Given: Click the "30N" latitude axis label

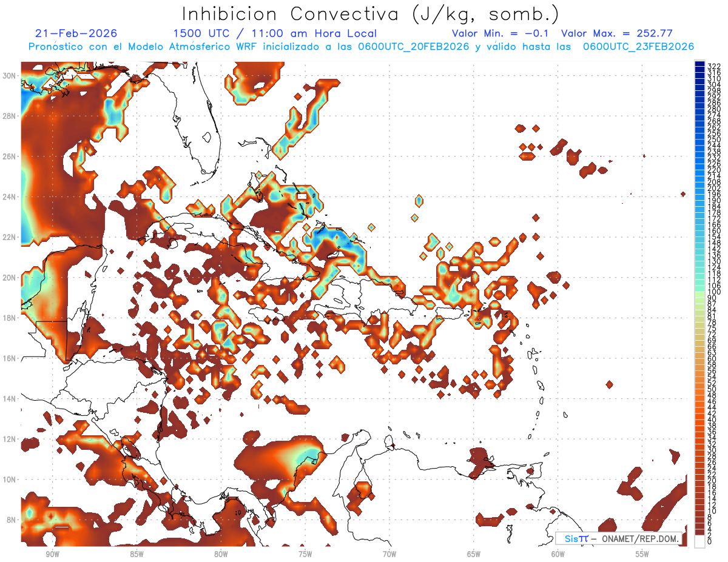Looking at the screenshot, I should coord(8,76).
